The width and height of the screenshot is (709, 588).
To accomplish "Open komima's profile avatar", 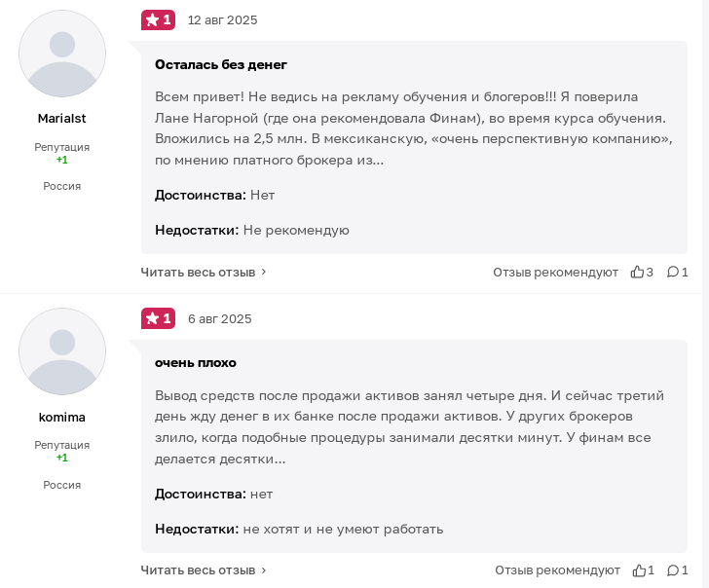I will coord(62,351).
